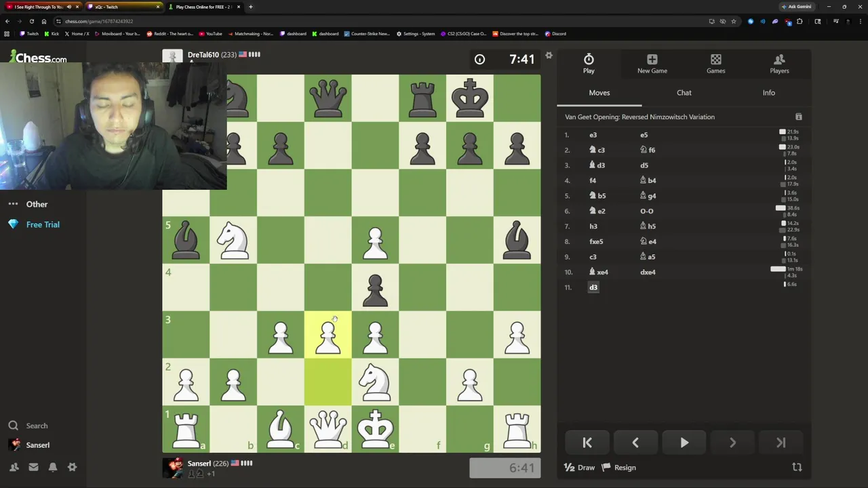Bookmark this page with the star icon
The height and width of the screenshot is (488, 868).
733,21
